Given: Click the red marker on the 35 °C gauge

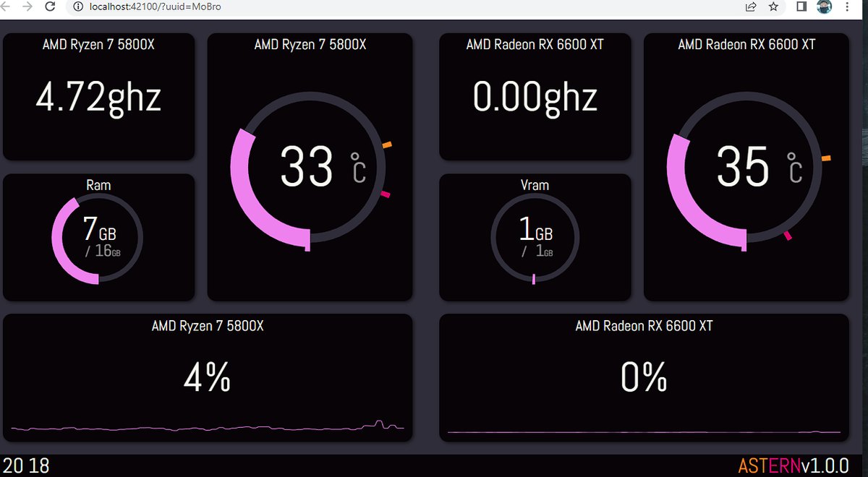Looking at the screenshot, I should point(788,235).
